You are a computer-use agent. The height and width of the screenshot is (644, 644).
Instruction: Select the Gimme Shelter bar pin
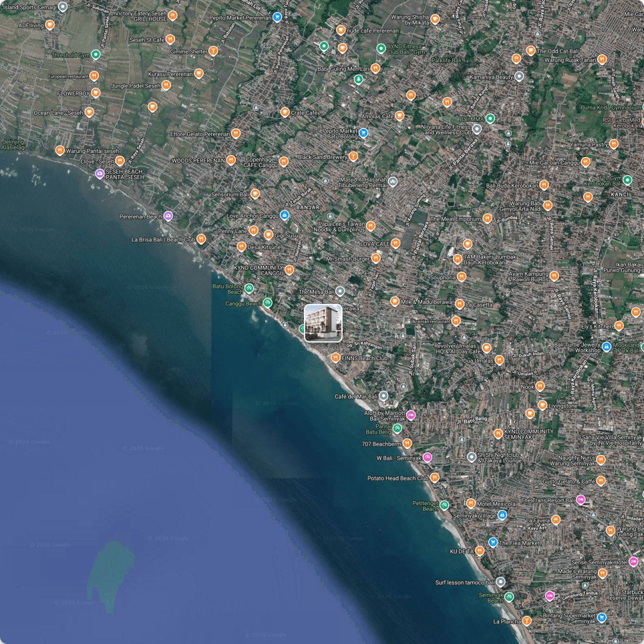pyautogui.click(x=213, y=51)
